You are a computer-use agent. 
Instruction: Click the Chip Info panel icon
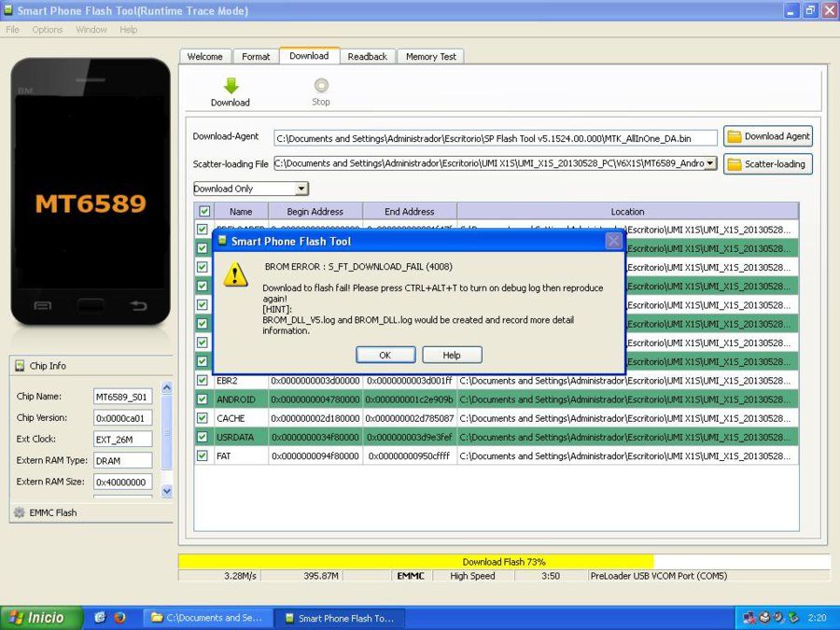click(20, 366)
